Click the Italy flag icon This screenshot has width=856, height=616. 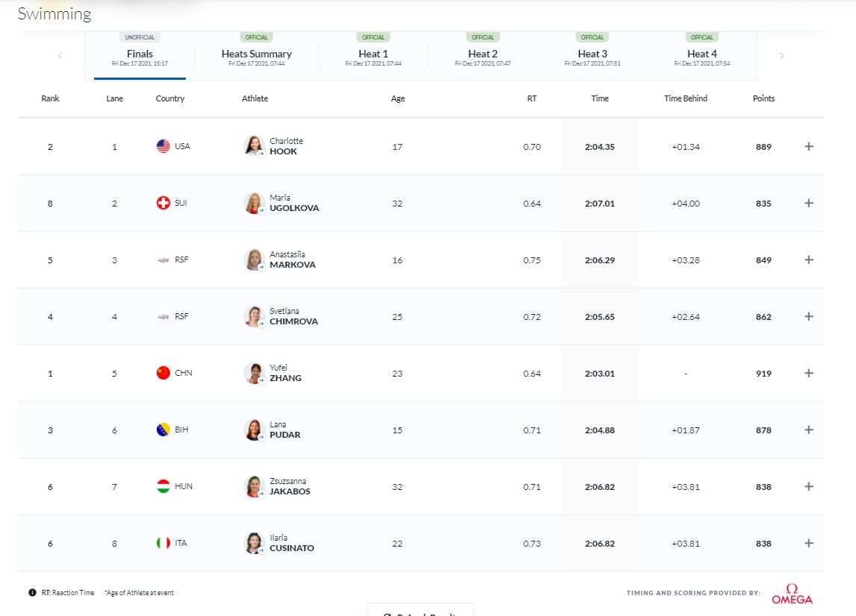(x=163, y=543)
